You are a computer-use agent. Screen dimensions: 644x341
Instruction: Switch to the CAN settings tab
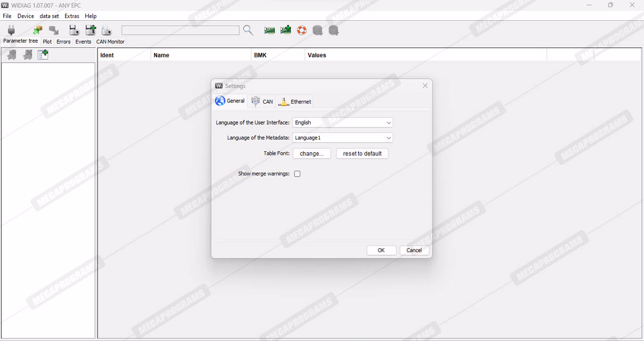click(x=262, y=101)
